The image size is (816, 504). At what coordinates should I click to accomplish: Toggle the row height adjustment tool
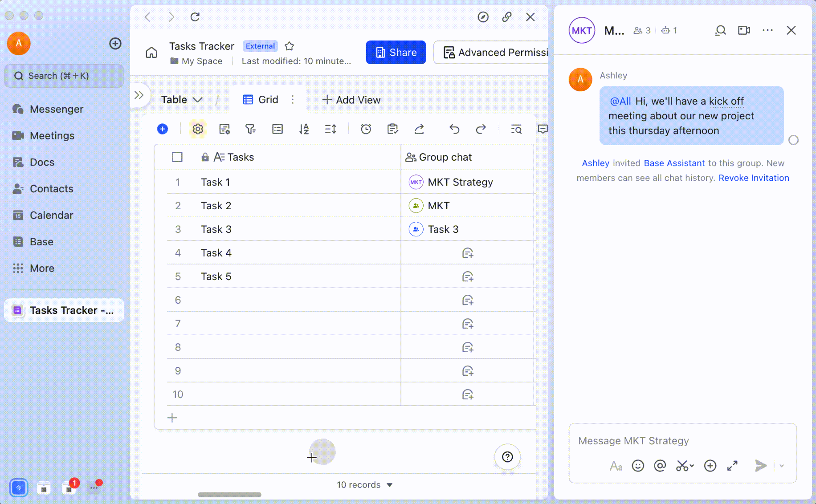click(x=330, y=129)
